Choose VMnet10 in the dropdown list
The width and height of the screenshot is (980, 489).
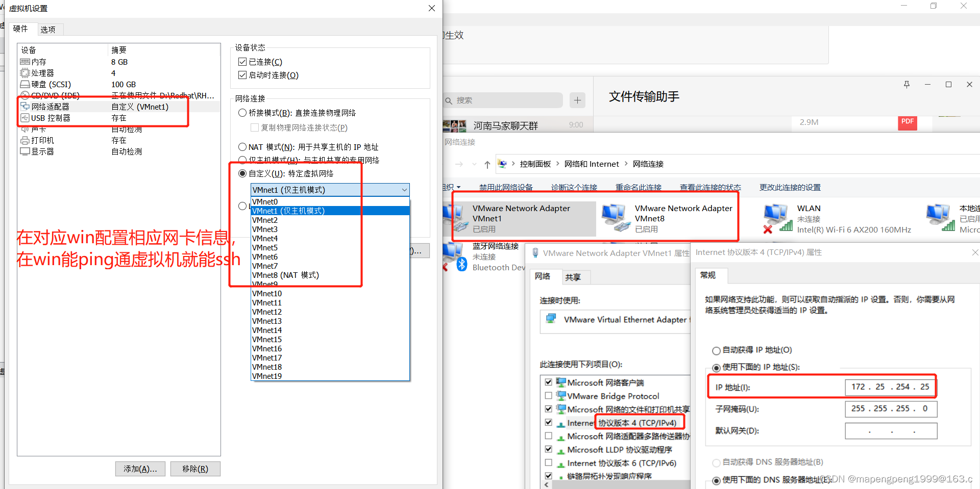tap(330, 293)
